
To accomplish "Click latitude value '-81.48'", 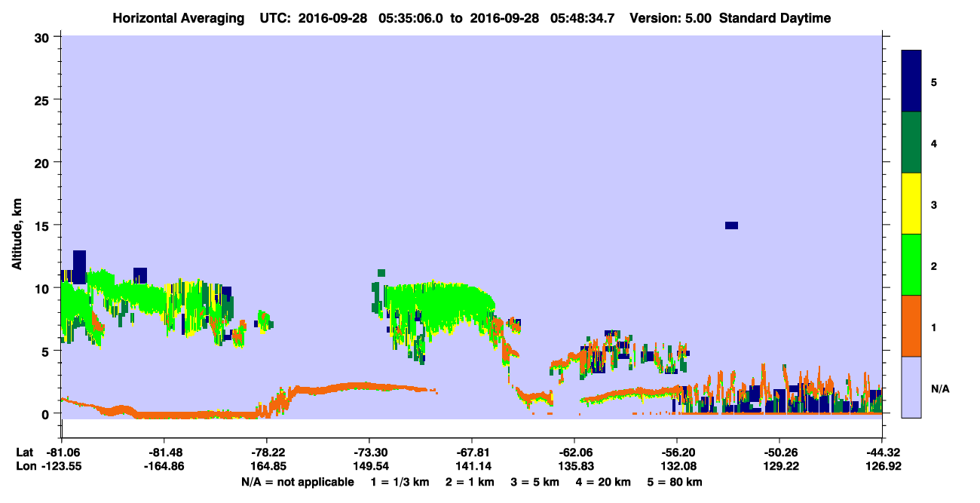I will click(x=164, y=452).
